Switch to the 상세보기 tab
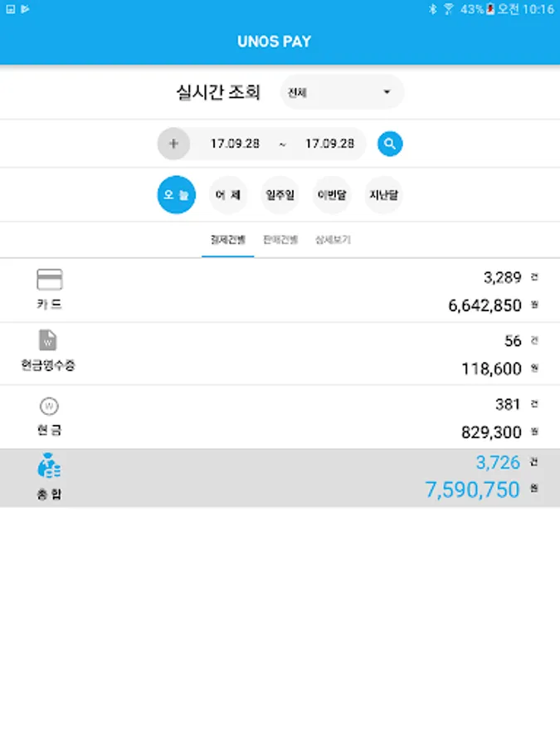Image resolution: width=560 pixels, height=747 pixels. click(333, 240)
